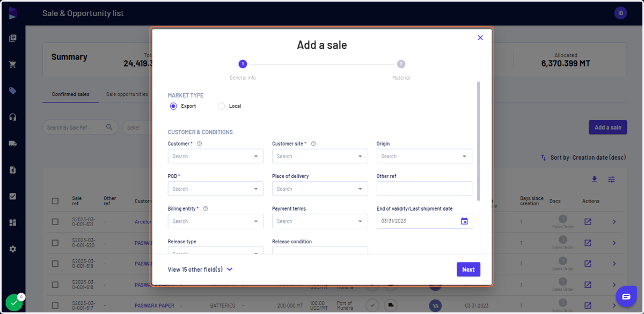Click the download icon above the sales table
This screenshot has width=644, height=314.
click(594, 180)
